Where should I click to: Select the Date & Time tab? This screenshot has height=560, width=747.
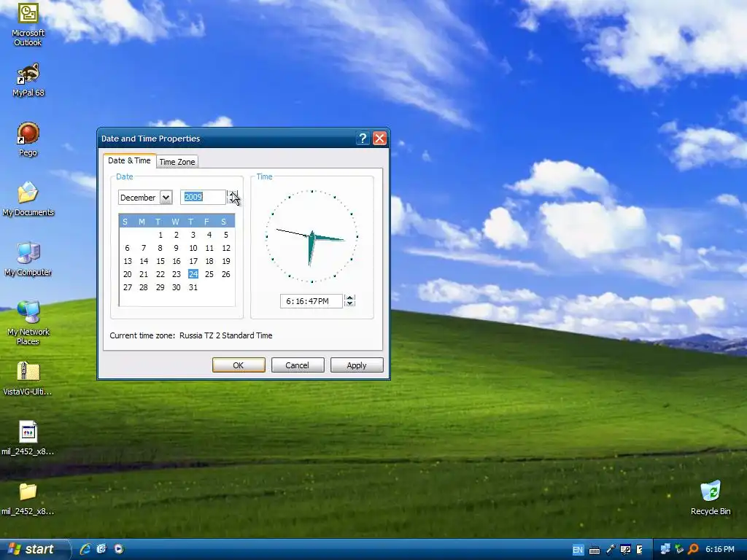click(129, 160)
